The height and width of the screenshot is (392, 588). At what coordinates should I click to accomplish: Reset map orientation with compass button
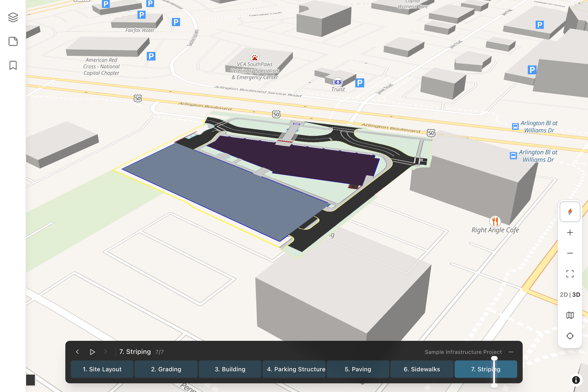(x=570, y=212)
